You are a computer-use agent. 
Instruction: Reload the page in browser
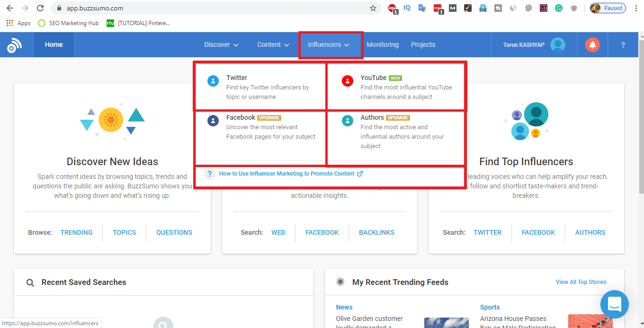pos(40,8)
